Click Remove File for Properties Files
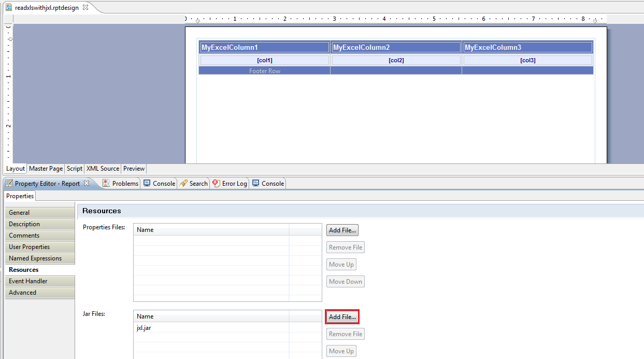Viewport: 644px width, 359px height. (346, 247)
